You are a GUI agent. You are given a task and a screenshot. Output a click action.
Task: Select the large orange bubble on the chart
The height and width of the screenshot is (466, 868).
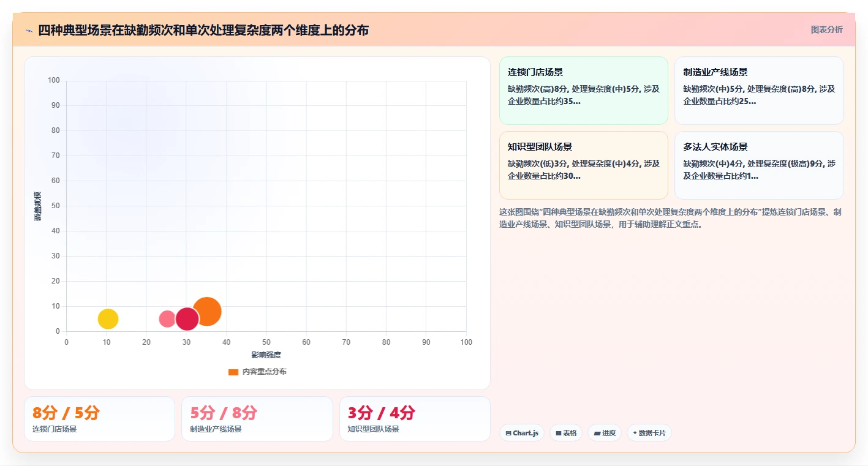point(207,311)
